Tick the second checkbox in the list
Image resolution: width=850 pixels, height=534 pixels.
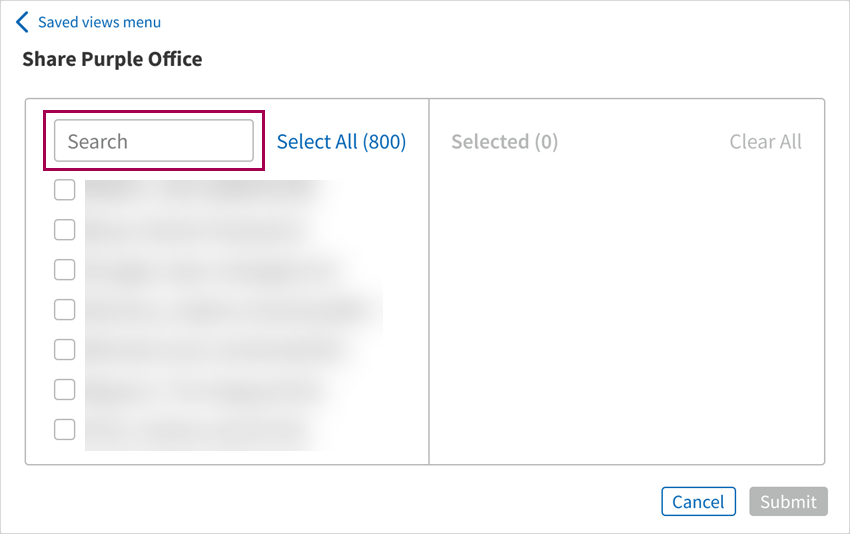[64, 230]
